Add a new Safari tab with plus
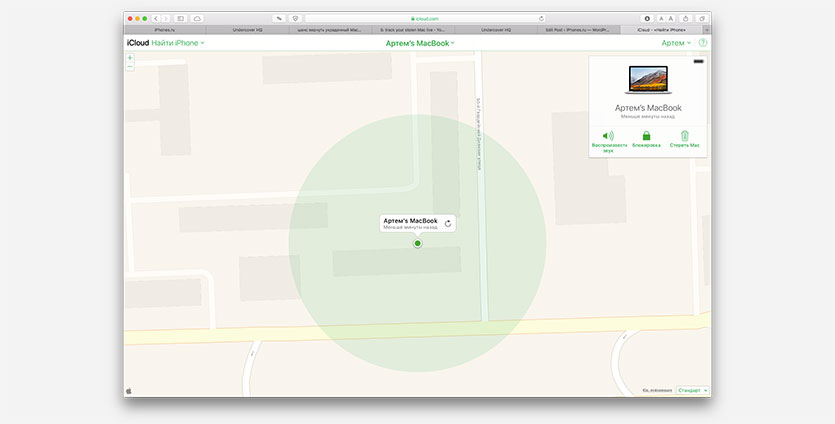This screenshot has width=835, height=424. (x=707, y=30)
